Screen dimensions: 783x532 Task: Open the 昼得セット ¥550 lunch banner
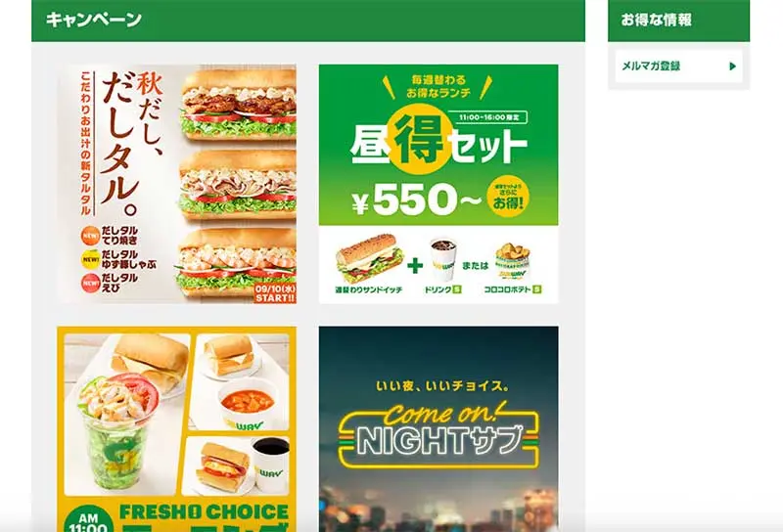pos(438,184)
